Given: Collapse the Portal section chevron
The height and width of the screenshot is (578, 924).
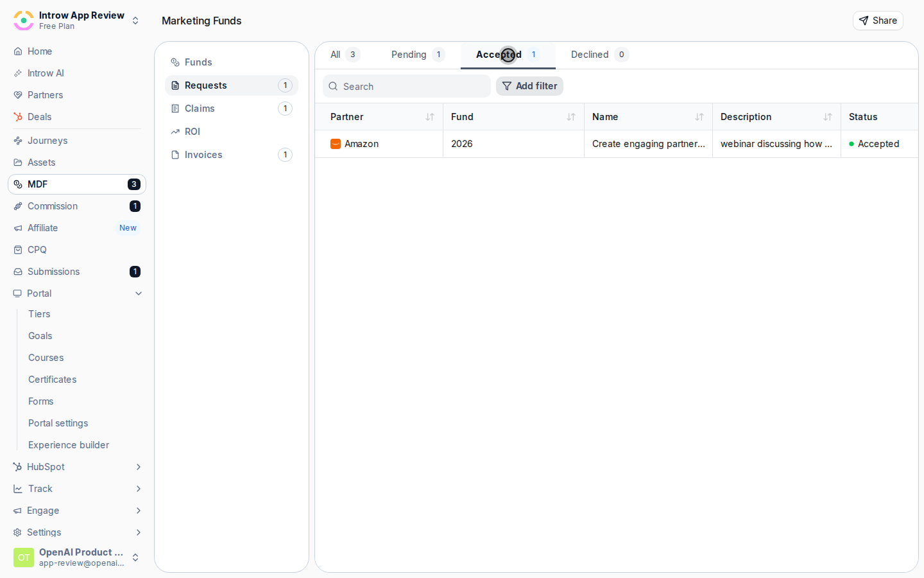Looking at the screenshot, I should click(x=139, y=293).
